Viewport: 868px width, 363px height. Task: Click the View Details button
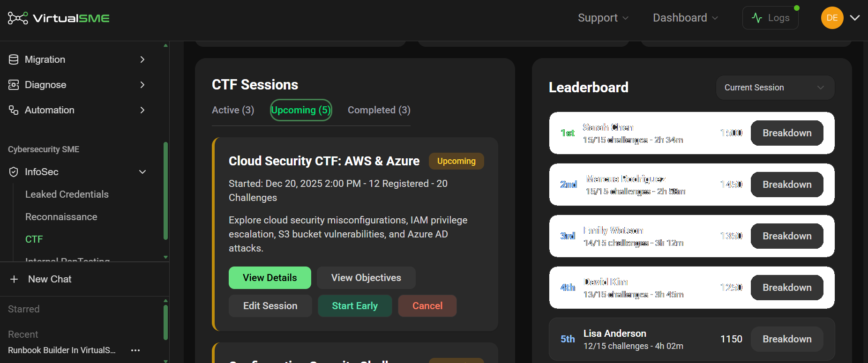point(270,278)
